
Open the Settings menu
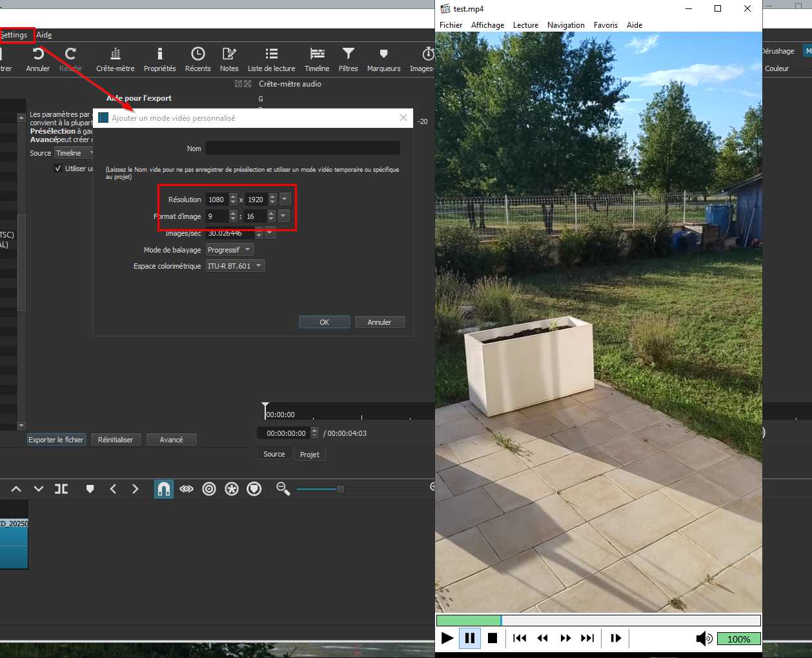click(x=14, y=35)
